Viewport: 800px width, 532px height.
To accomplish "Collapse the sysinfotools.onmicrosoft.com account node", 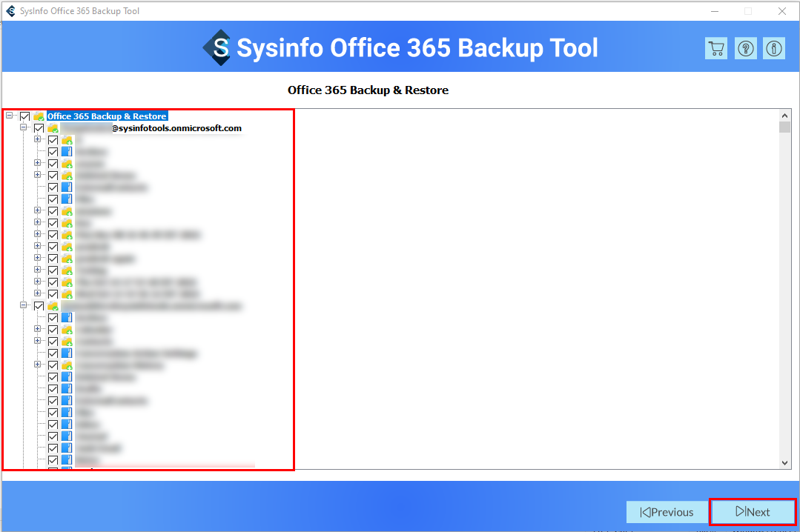I will point(24,127).
